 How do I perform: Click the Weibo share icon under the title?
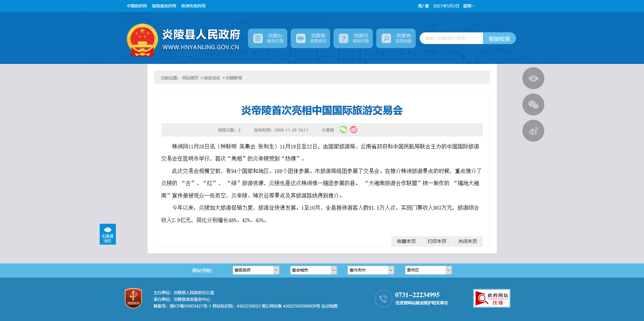coord(353,130)
